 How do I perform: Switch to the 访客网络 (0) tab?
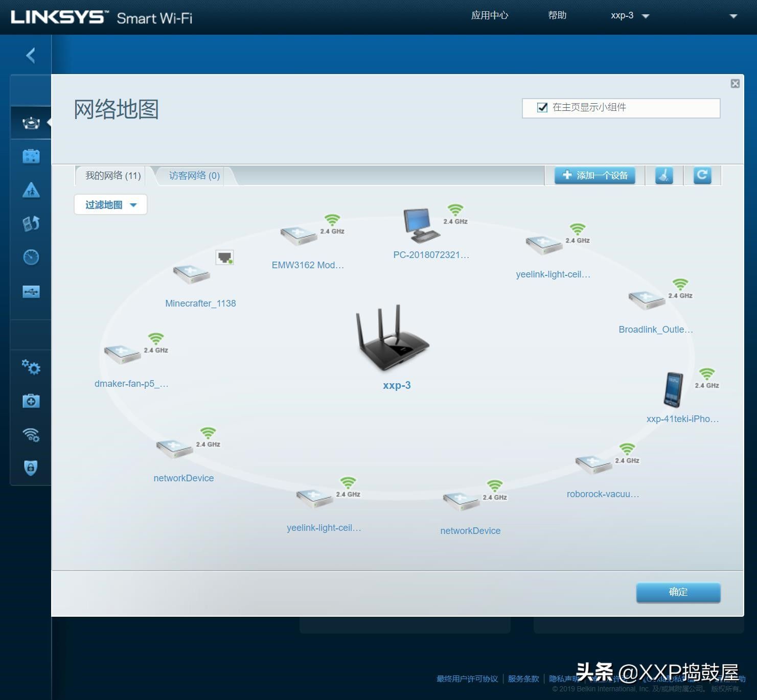[194, 176]
